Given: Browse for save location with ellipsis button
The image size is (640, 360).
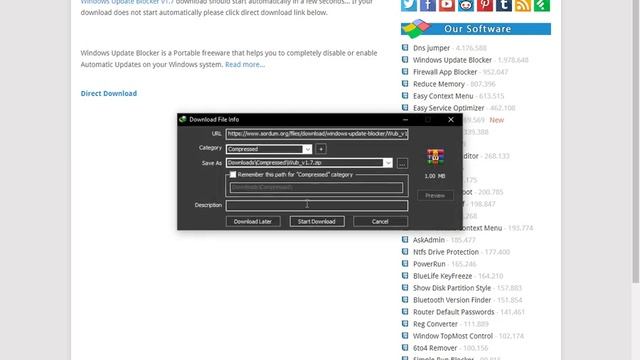Looking at the screenshot, I should coord(402,163).
